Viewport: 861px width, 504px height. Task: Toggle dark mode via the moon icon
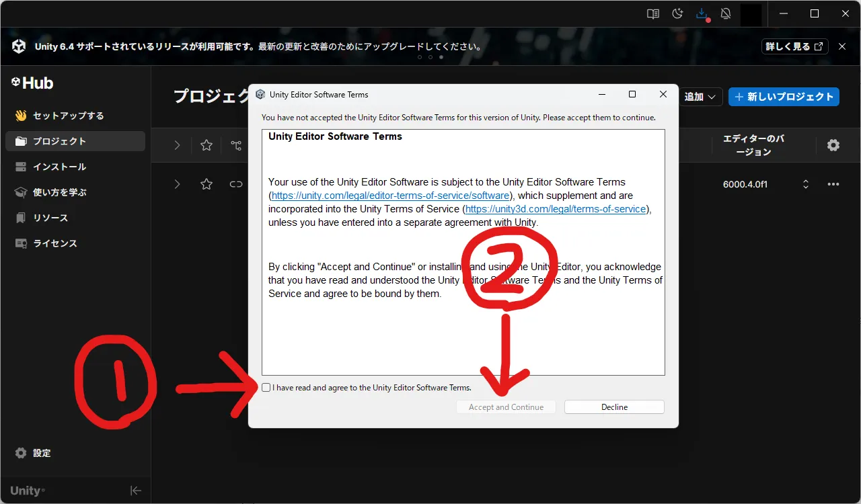point(677,13)
